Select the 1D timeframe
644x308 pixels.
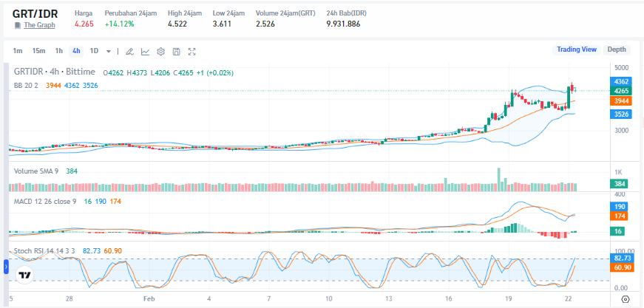[94, 51]
